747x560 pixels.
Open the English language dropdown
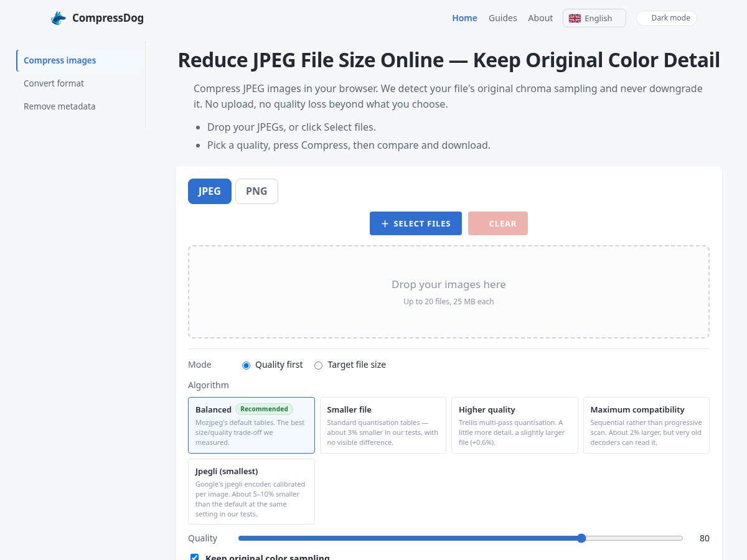[594, 18]
